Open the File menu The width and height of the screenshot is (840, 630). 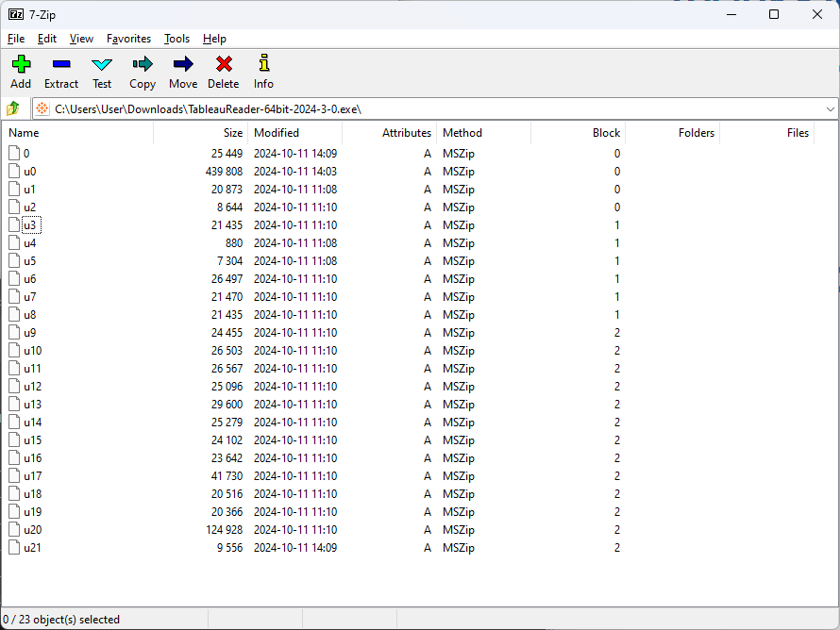[16, 39]
